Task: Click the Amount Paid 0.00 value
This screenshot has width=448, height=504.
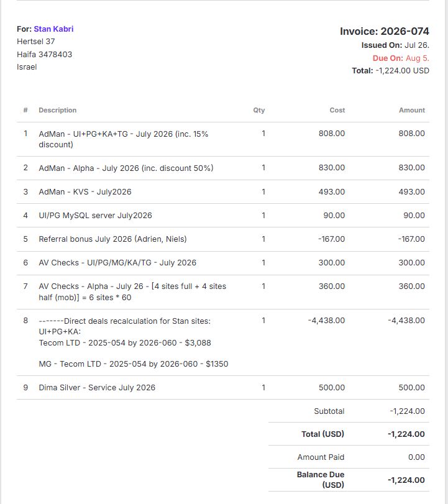Action: [x=416, y=457]
